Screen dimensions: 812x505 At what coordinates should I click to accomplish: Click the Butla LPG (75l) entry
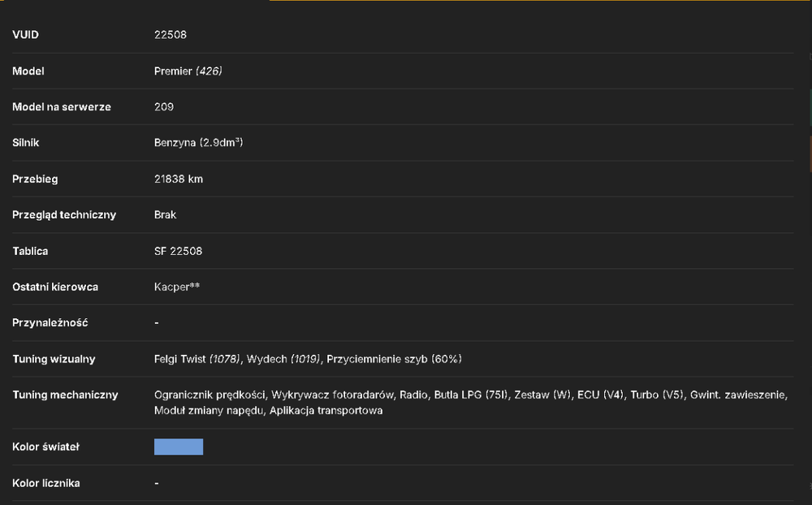[471, 395]
